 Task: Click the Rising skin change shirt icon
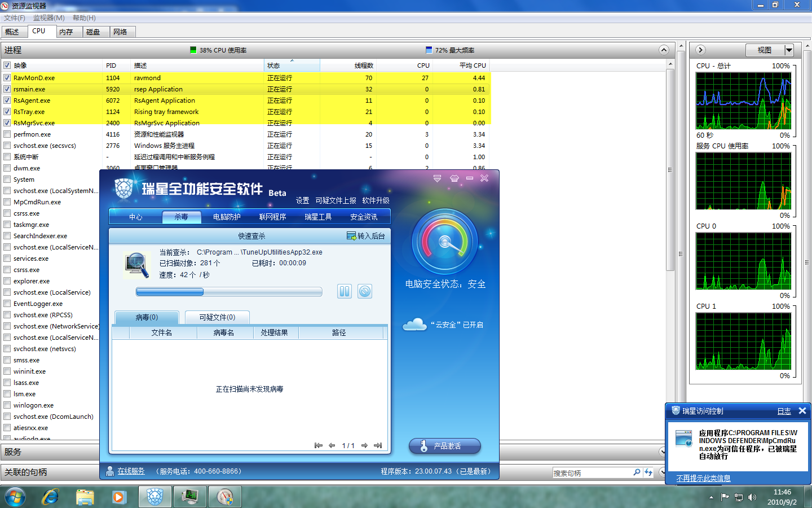[x=454, y=178]
